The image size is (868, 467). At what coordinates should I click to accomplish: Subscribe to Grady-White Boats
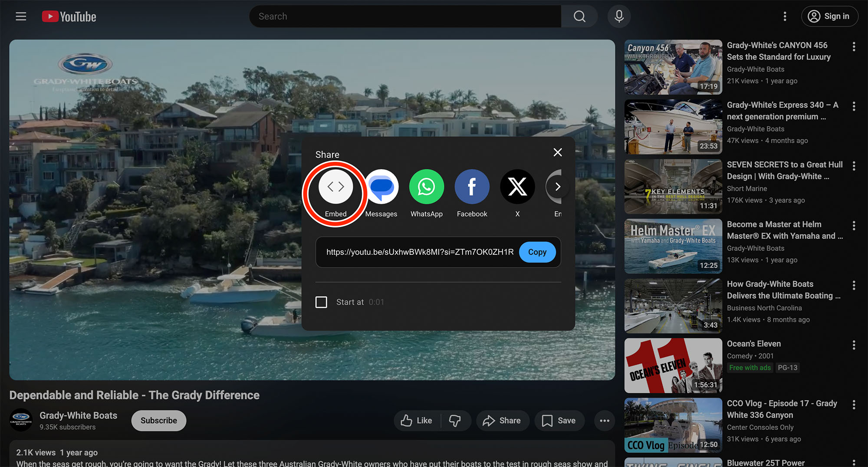159,421
